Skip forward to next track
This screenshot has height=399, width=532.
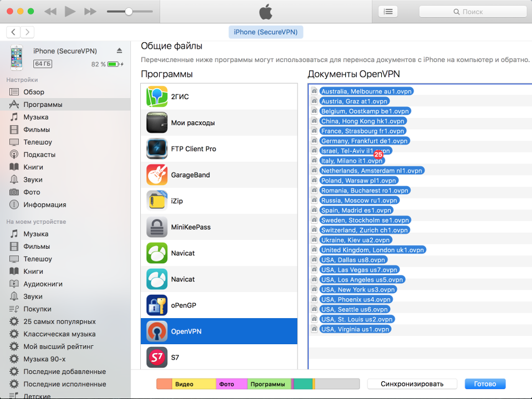tap(90, 12)
